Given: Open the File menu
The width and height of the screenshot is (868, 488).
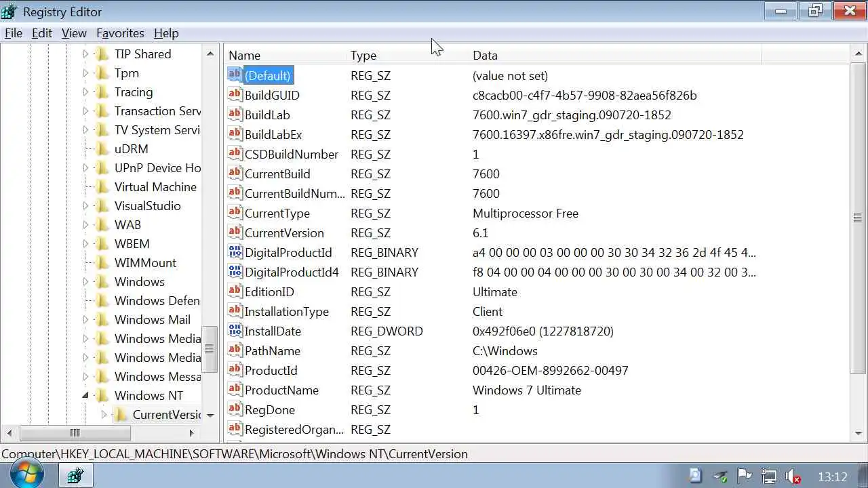Looking at the screenshot, I should pos(14,33).
